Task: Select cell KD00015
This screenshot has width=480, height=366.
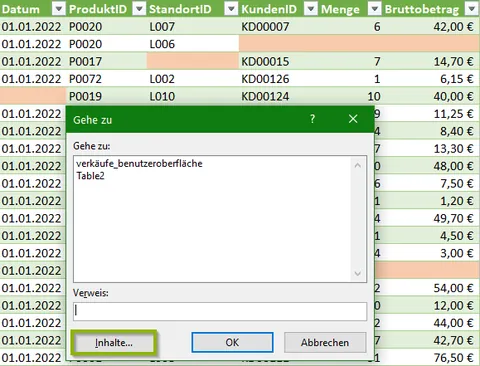Action: click(x=279, y=61)
